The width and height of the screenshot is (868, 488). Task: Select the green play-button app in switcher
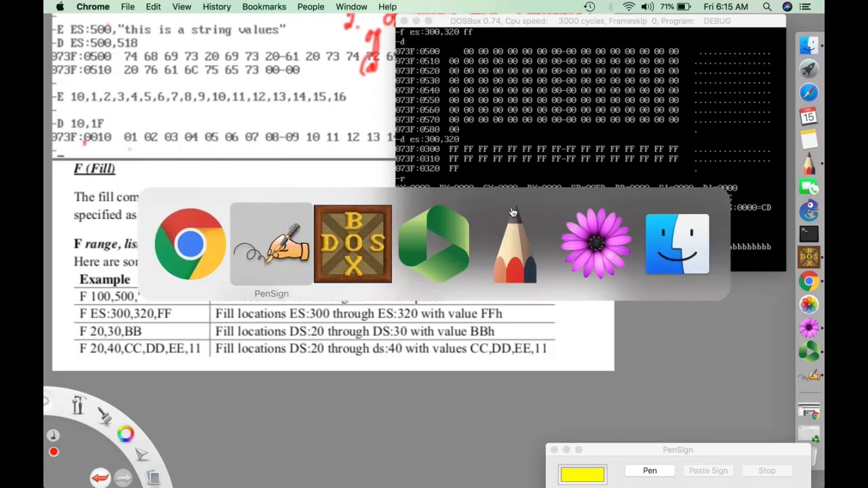(x=434, y=244)
